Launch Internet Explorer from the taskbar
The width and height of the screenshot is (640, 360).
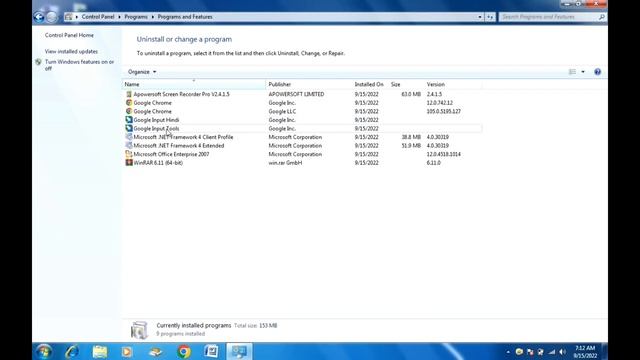pos(72,351)
